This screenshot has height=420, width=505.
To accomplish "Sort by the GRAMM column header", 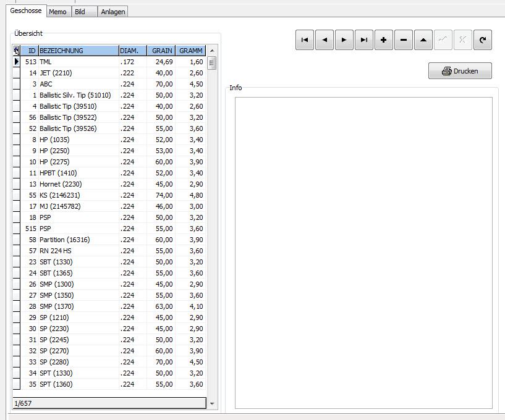I will 190,51.
